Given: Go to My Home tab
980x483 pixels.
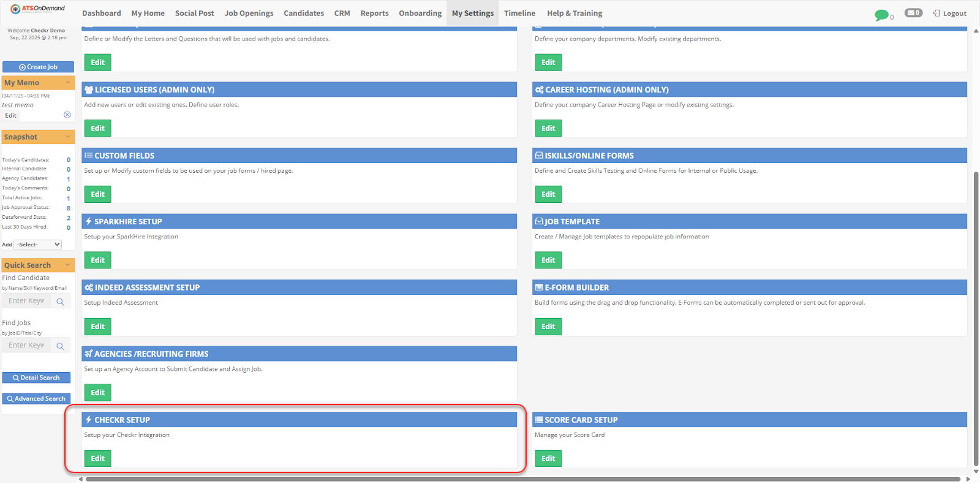Looking at the screenshot, I should (148, 13).
